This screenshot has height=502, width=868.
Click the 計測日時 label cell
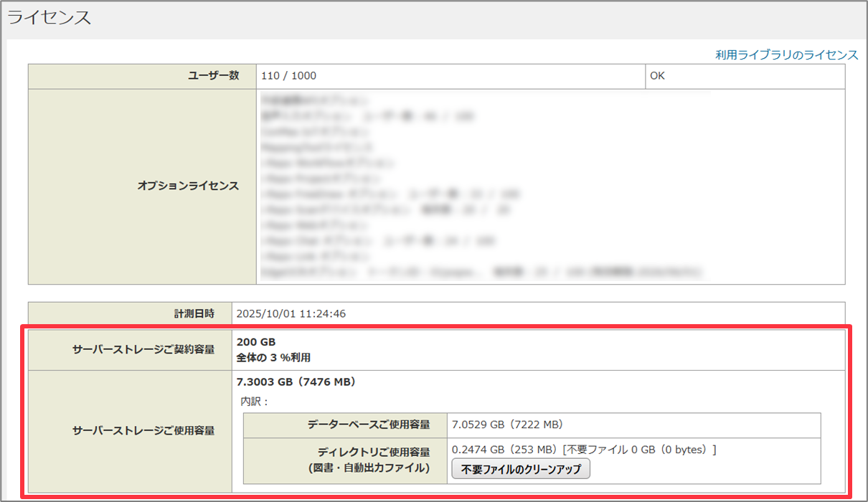(194, 313)
